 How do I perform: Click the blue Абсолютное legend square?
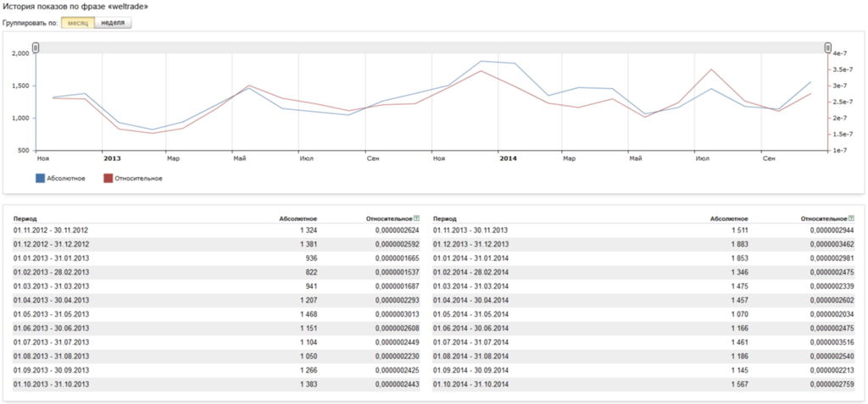40,179
